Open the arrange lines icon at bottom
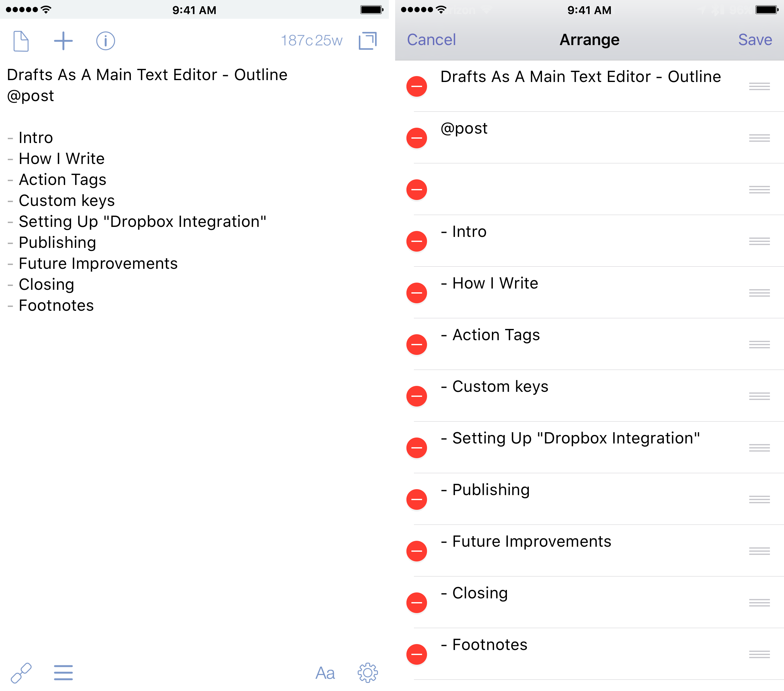Screen dimensions: 784x691 [63, 673]
